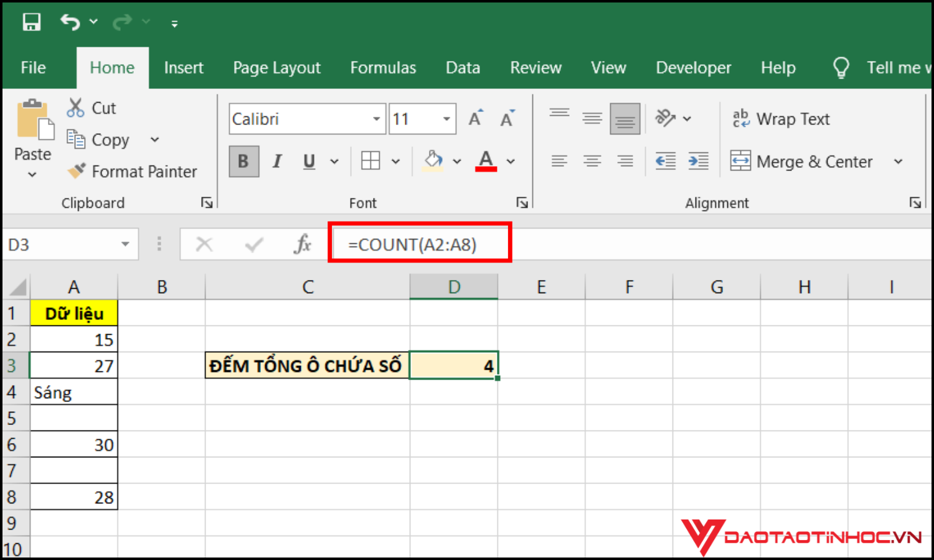Click the Increase Indent icon
The width and height of the screenshot is (934, 560).
tap(698, 162)
